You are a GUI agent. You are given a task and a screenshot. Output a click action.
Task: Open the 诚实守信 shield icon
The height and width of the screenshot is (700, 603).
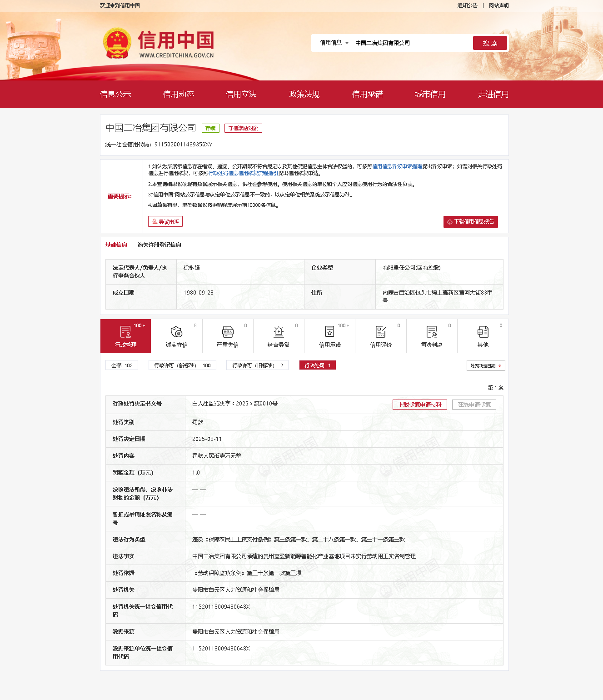(x=176, y=332)
